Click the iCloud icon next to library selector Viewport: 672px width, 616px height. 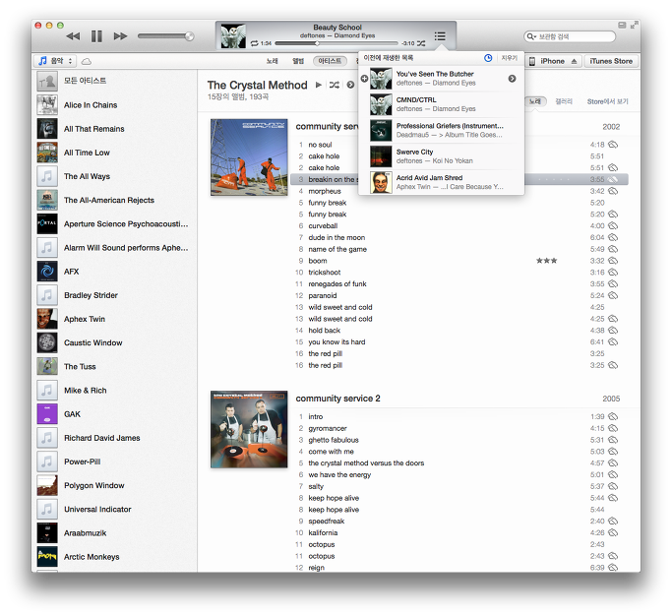pyautogui.click(x=87, y=61)
